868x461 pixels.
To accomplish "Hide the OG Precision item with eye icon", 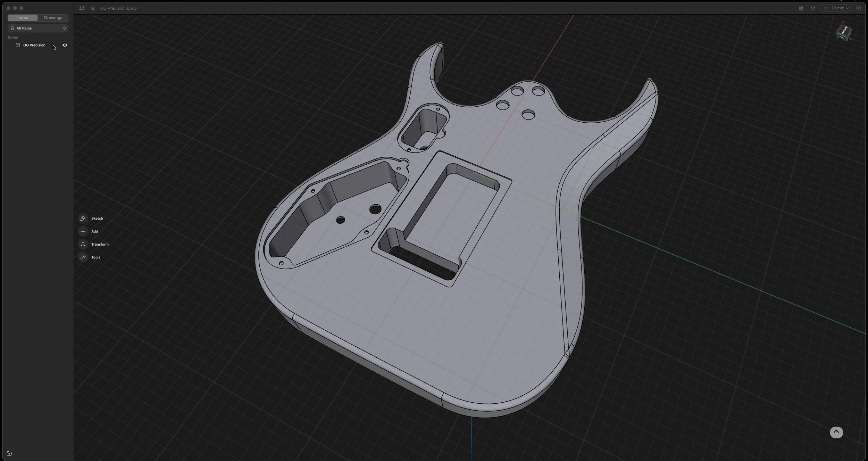I will coord(65,45).
